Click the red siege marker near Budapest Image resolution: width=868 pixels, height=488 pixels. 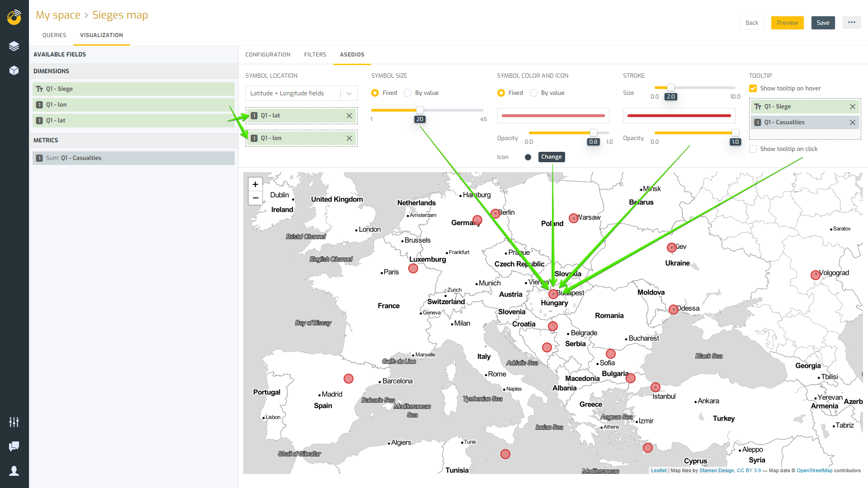[553, 294]
